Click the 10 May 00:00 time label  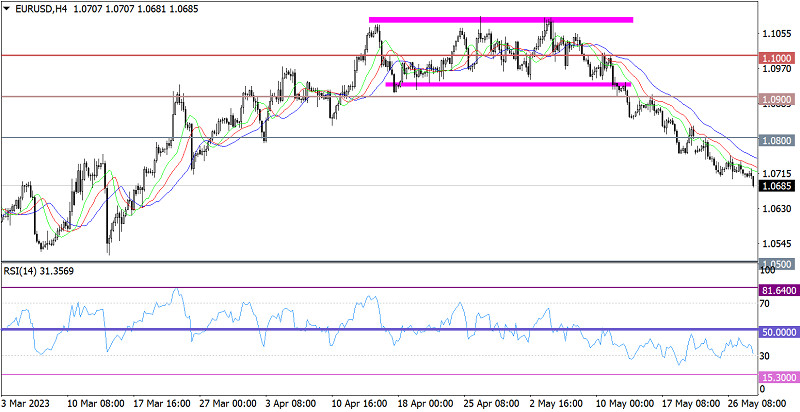point(624,404)
